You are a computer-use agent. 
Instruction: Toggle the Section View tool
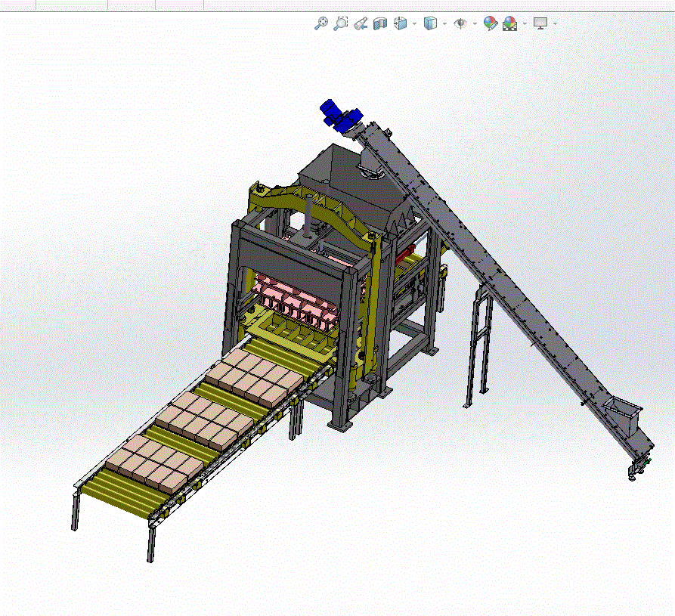(x=380, y=23)
